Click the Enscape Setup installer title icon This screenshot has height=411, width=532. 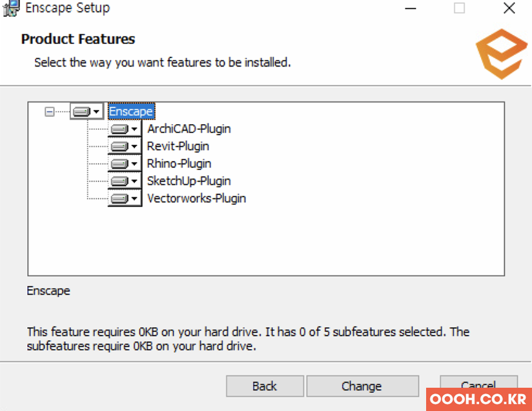click(11, 8)
